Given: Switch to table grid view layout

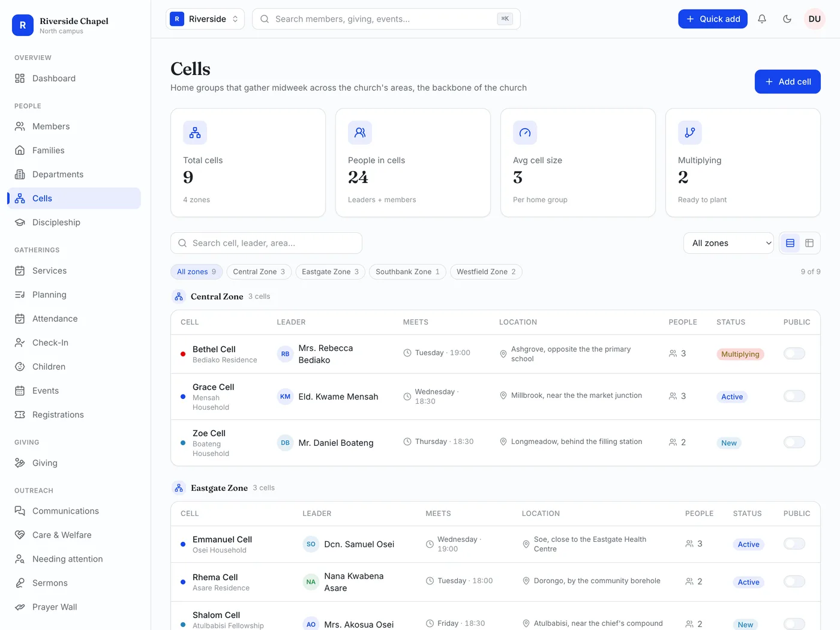Looking at the screenshot, I should coord(809,243).
